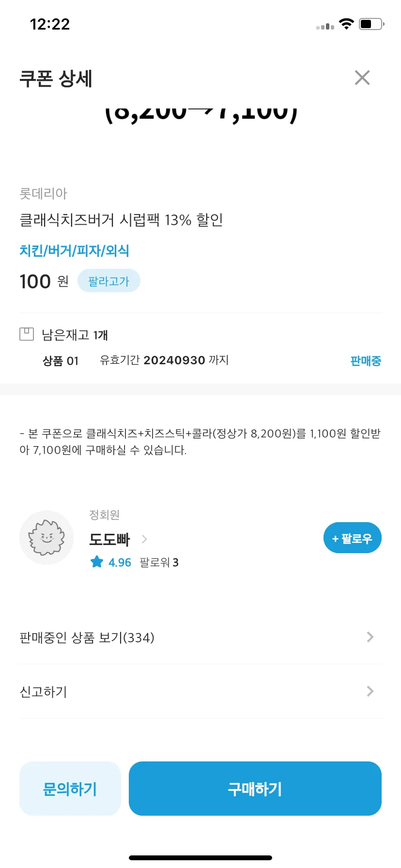Tap the 판매중 status label
The image size is (401, 868).
point(366,361)
